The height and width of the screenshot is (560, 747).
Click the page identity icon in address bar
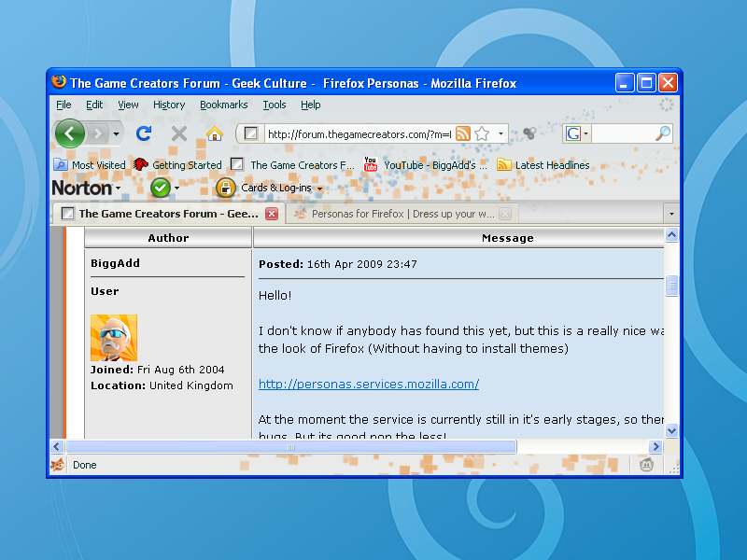pos(250,133)
